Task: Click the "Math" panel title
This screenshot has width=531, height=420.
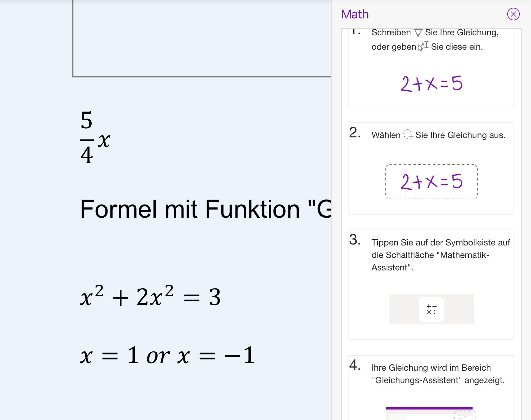Action: click(x=355, y=14)
